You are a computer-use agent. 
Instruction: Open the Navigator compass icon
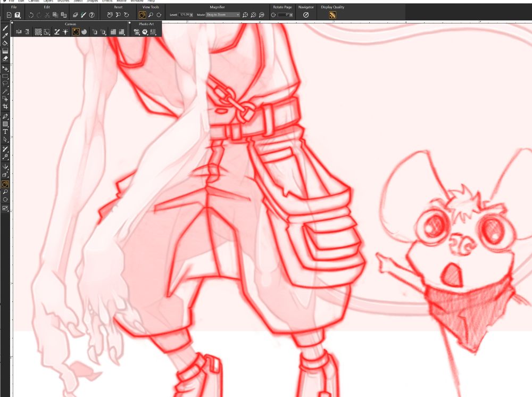306,15
